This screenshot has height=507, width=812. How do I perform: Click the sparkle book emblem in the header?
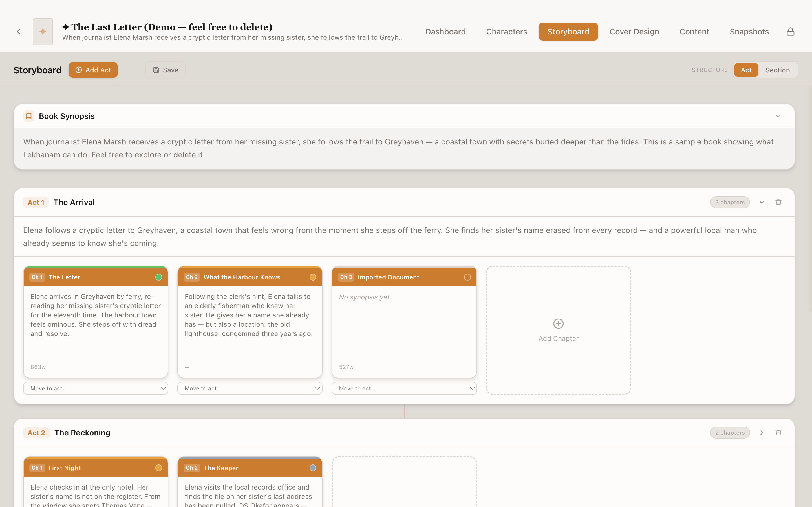[x=43, y=31]
